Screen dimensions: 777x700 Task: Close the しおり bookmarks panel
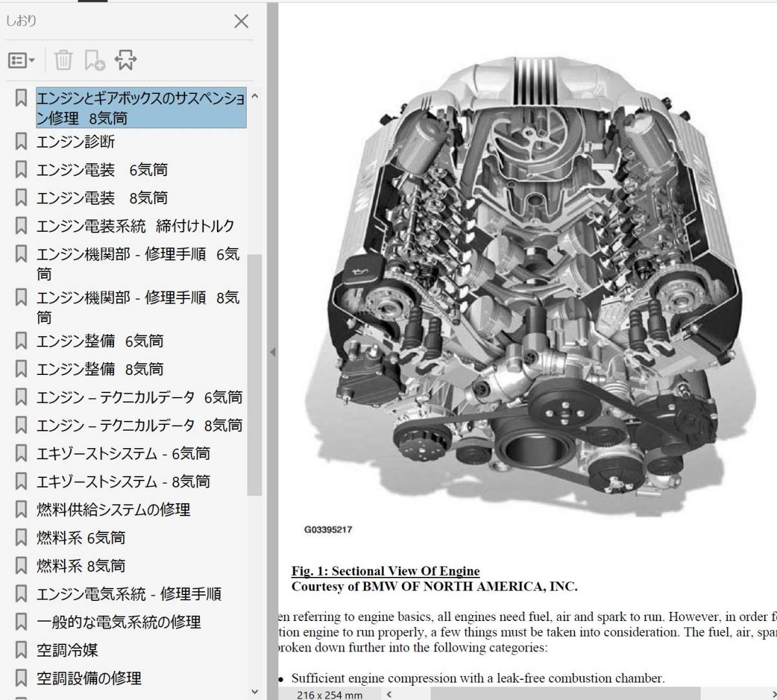(x=241, y=21)
